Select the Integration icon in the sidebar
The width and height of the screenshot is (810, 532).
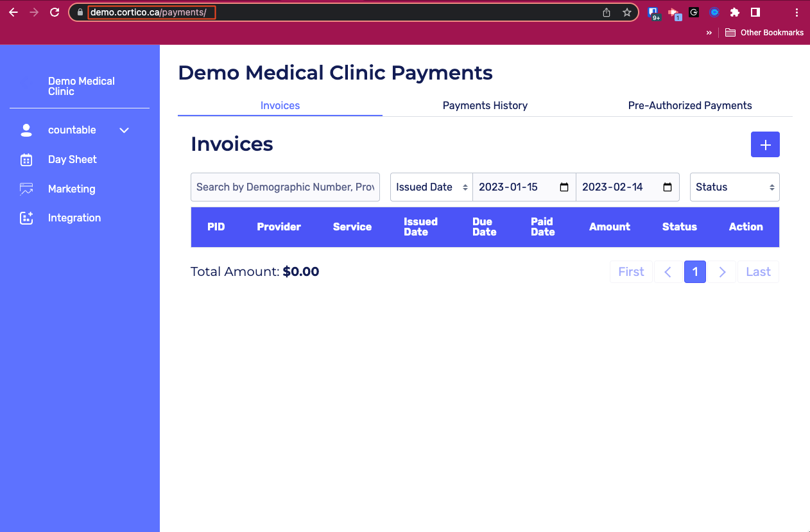[26, 218]
